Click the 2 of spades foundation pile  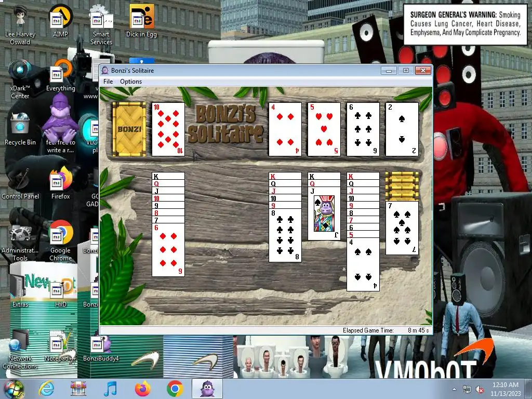tap(402, 129)
